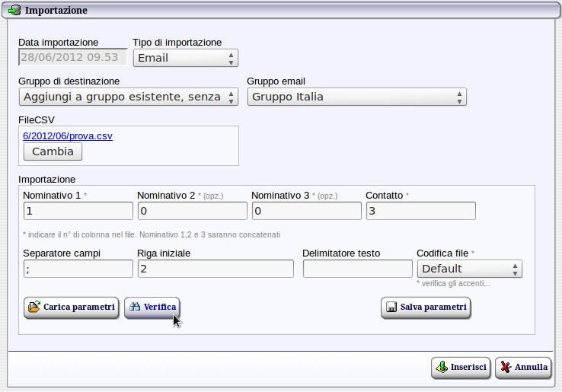Image resolution: width=562 pixels, height=392 pixels.
Task: Expand the Gruppo di destinazione dropdown
Action: tap(128, 97)
